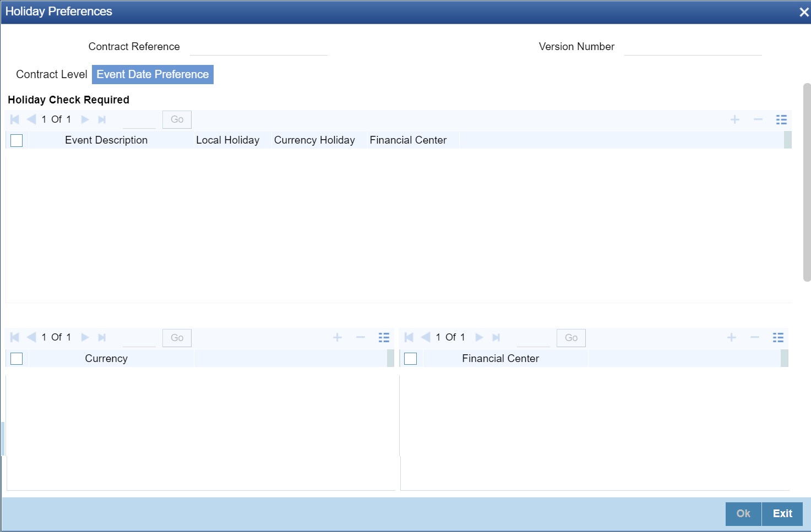Go to next page in Holiday Check grid

click(85, 119)
